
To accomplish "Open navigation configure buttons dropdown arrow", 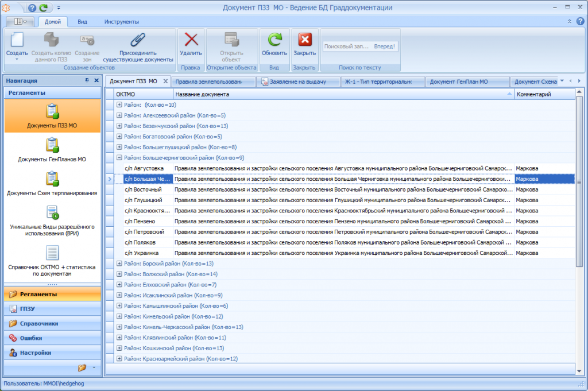I will tap(94, 368).
